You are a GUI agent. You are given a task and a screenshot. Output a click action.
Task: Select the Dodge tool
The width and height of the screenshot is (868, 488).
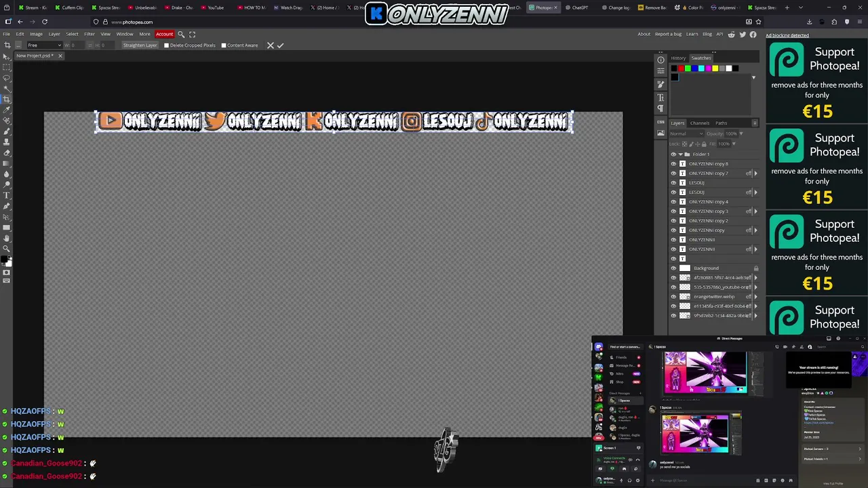coord(7,184)
